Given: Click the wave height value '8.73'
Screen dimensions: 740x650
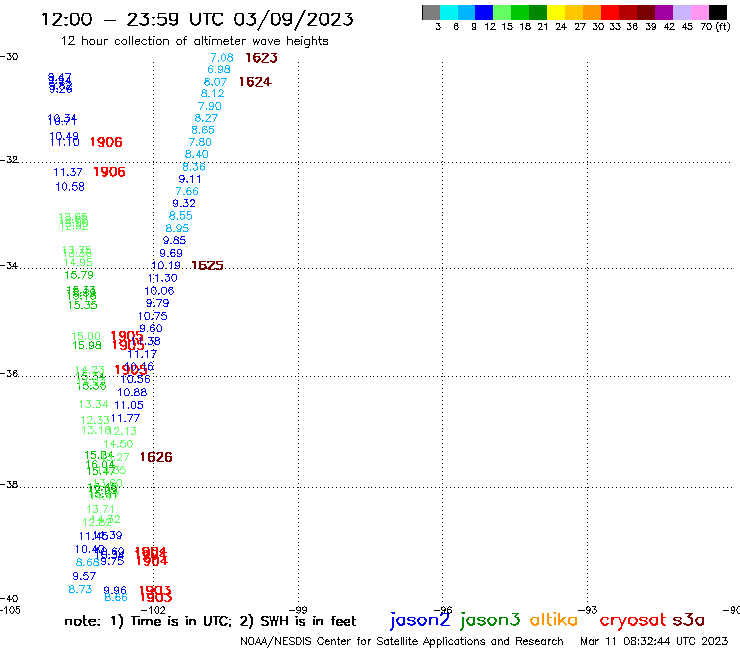Looking at the screenshot, I should 80,589.
